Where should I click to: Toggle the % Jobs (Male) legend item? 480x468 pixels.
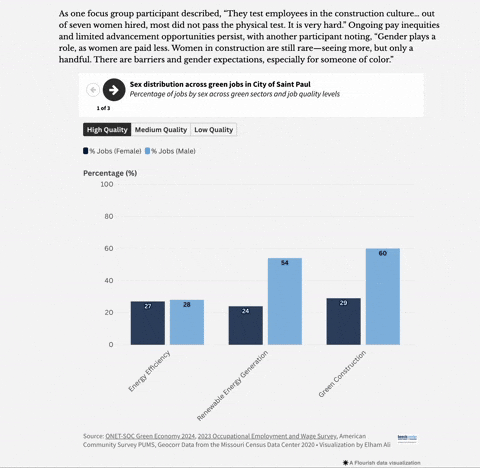[x=170, y=151]
